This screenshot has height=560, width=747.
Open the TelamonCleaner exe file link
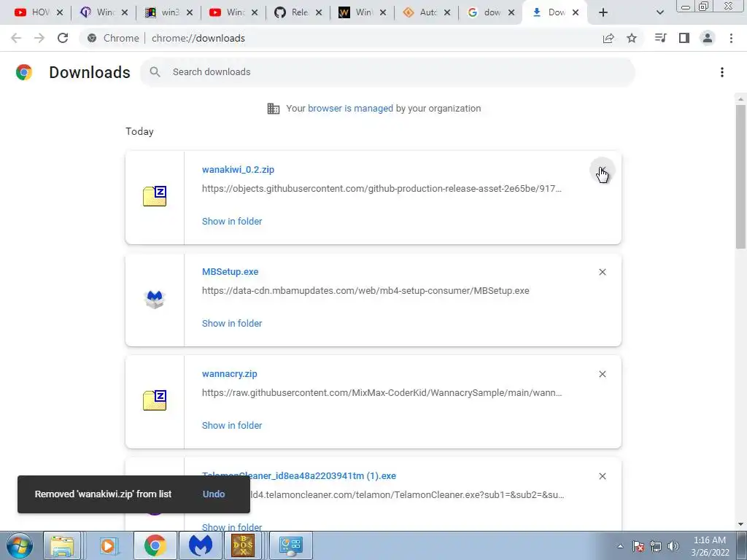pyautogui.click(x=299, y=475)
